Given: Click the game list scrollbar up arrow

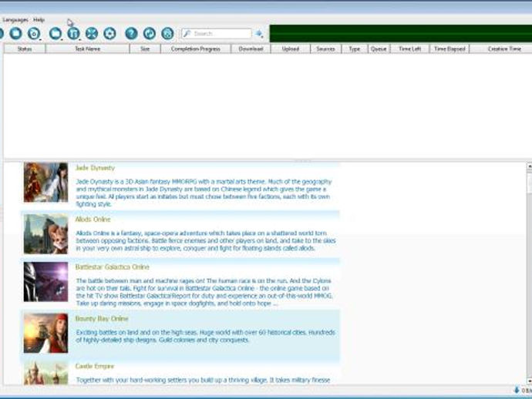Looking at the screenshot, I should click(x=529, y=166).
